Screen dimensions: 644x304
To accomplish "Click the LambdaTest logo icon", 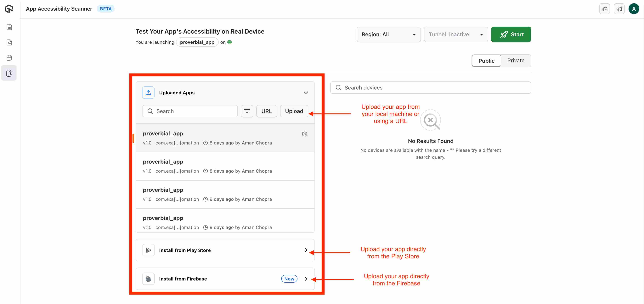I will pyautogui.click(x=9, y=9).
